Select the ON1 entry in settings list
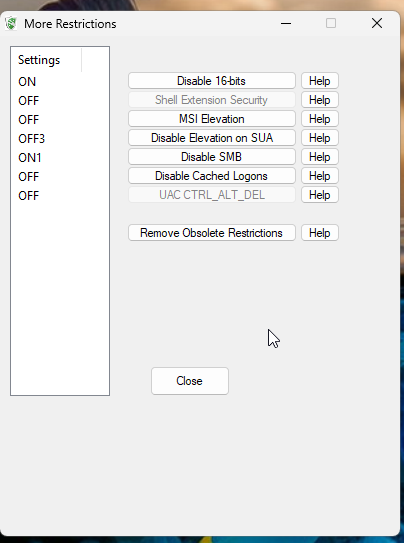404x543 pixels. click(30, 158)
